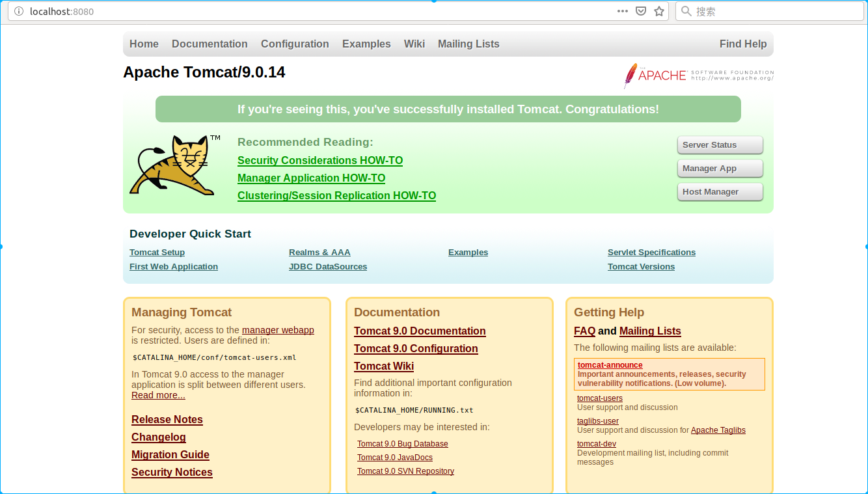Click the Recommended Reading heading

(x=305, y=142)
